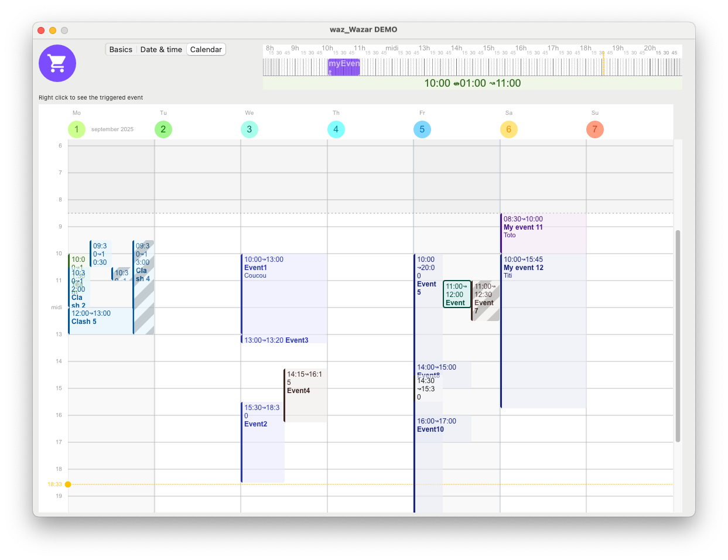
Task: Select My event 12 Titi block
Action: tap(544, 331)
